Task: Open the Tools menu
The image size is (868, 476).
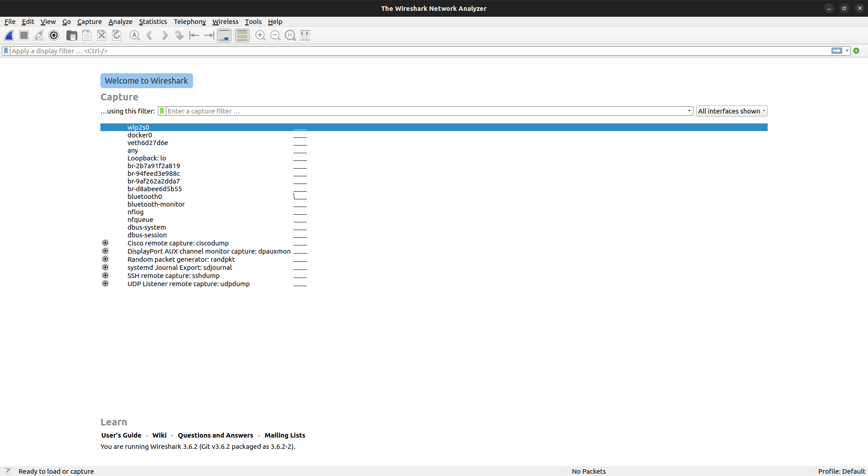Action: [x=253, y=22]
